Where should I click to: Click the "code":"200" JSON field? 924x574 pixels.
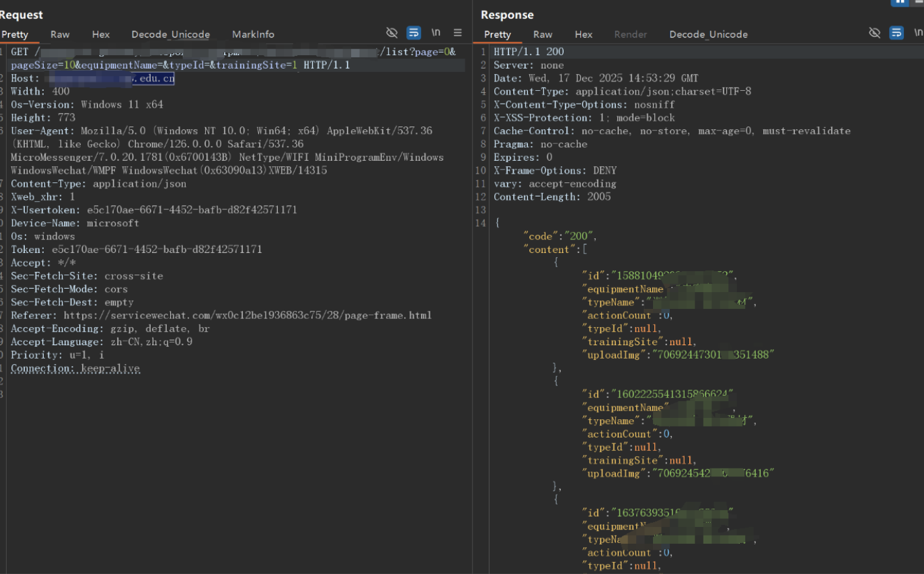[x=560, y=236]
